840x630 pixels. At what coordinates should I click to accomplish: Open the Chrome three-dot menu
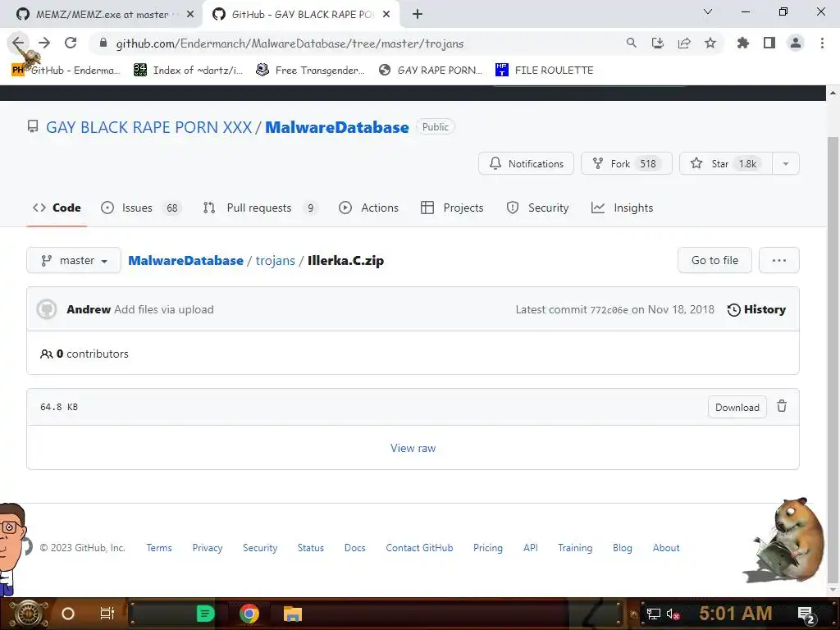822,43
